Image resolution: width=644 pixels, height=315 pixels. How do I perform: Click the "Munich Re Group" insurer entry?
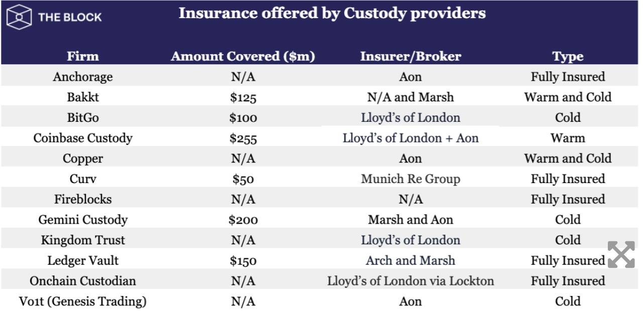pyautogui.click(x=410, y=179)
